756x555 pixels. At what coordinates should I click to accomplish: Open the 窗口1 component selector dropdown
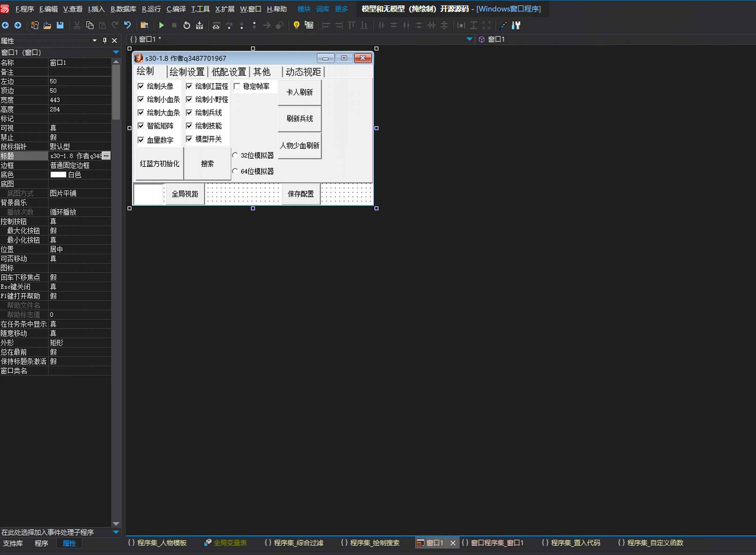[116, 52]
